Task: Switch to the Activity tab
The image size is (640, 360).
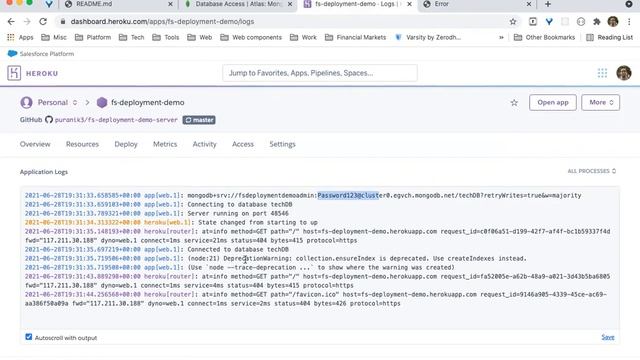Action: (204, 144)
